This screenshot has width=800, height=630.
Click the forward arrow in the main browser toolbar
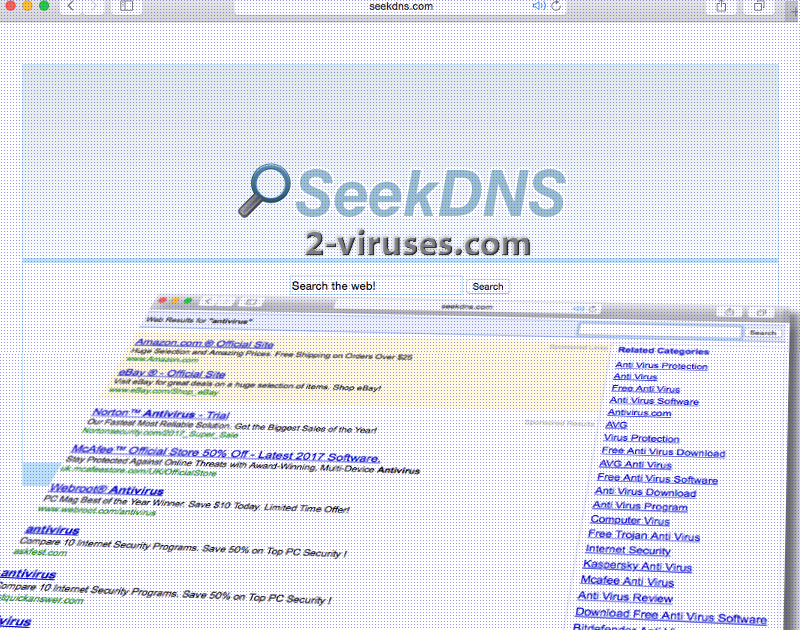pyautogui.click(x=95, y=6)
